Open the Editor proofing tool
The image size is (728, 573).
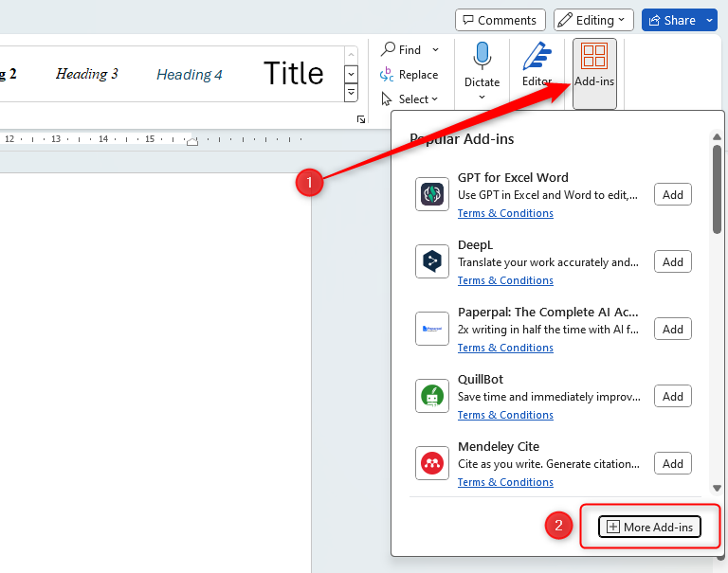[x=537, y=64]
